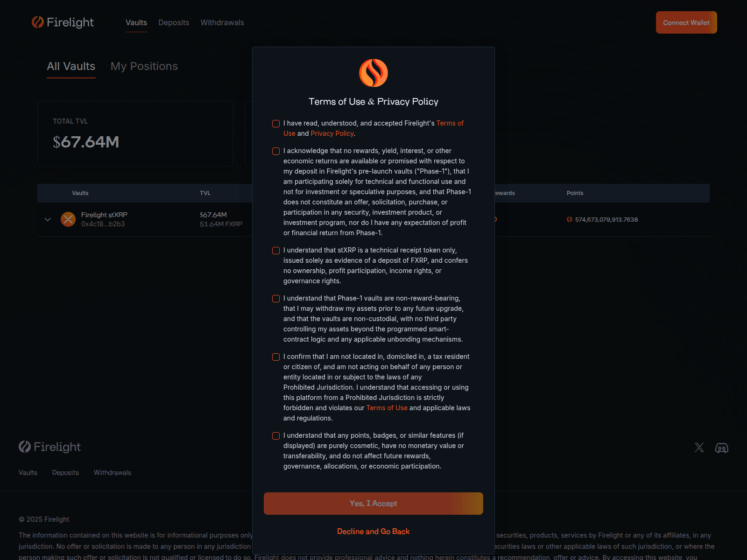This screenshot has width=747, height=560.
Task: Click the points icon beside 574,673,079,913.7638
Action: click(x=570, y=219)
